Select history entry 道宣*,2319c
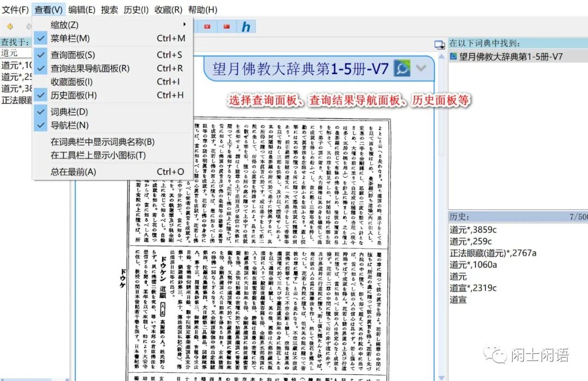 click(x=473, y=288)
